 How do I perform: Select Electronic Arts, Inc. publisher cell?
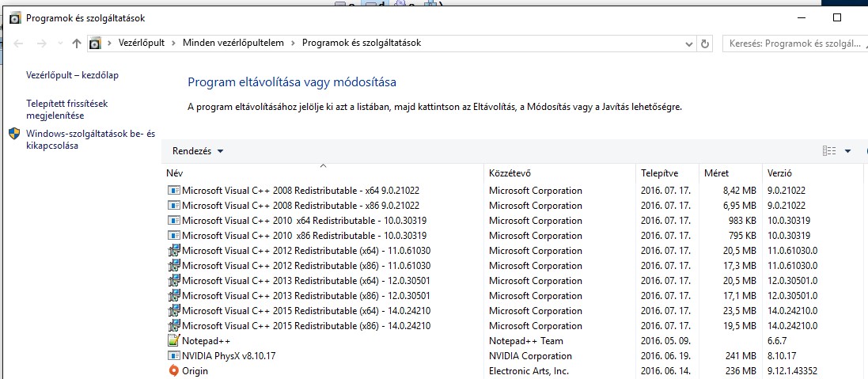529,371
